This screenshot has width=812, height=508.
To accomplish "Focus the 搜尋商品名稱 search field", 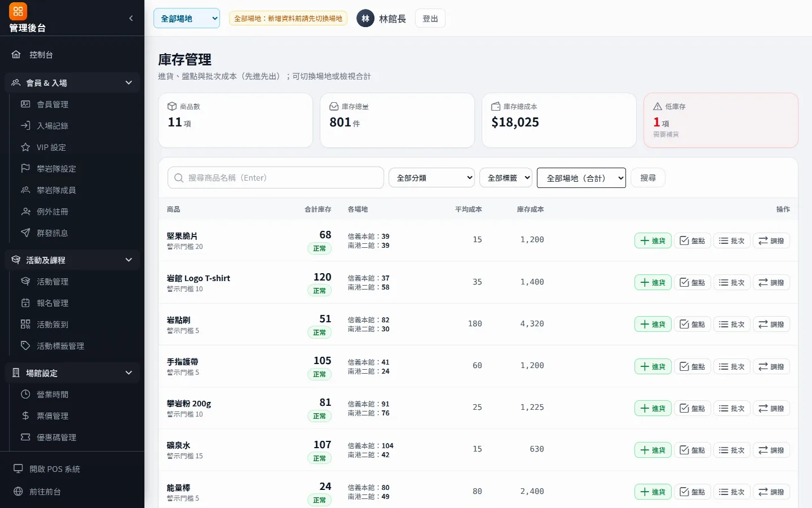I will coord(276,178).
